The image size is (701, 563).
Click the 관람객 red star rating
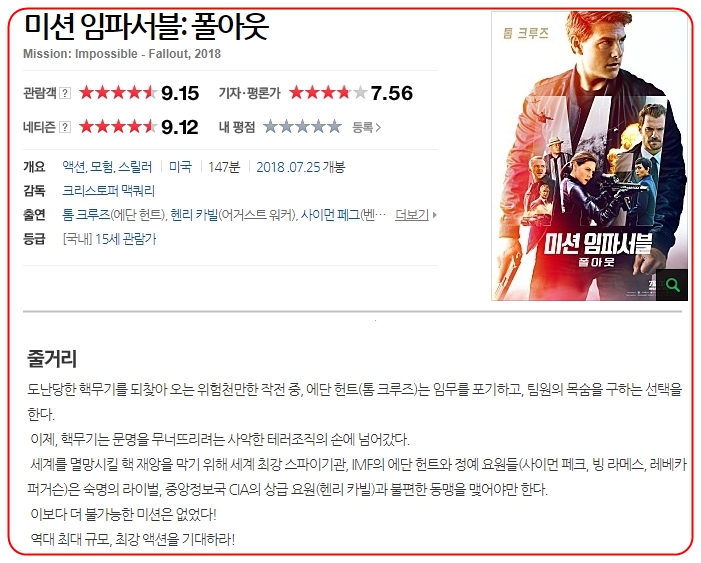click(x=118, y=93)
